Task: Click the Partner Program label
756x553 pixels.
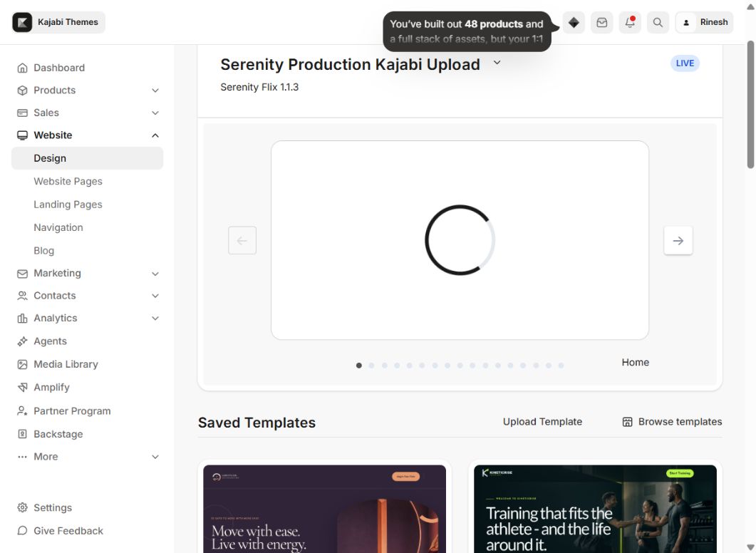Action: (x=72, y=411)
